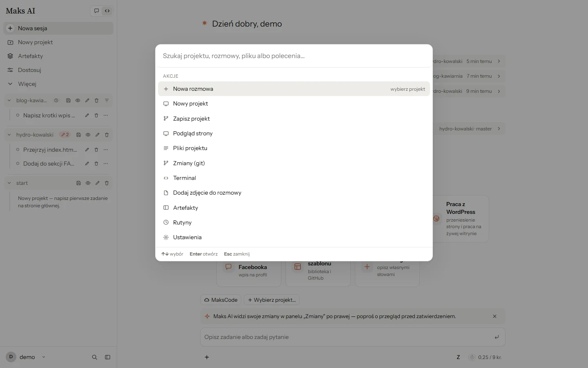Click the save icon on blog-kawiarnia project
The width and height of the screenshot is (588, 368).
(68, 101)
